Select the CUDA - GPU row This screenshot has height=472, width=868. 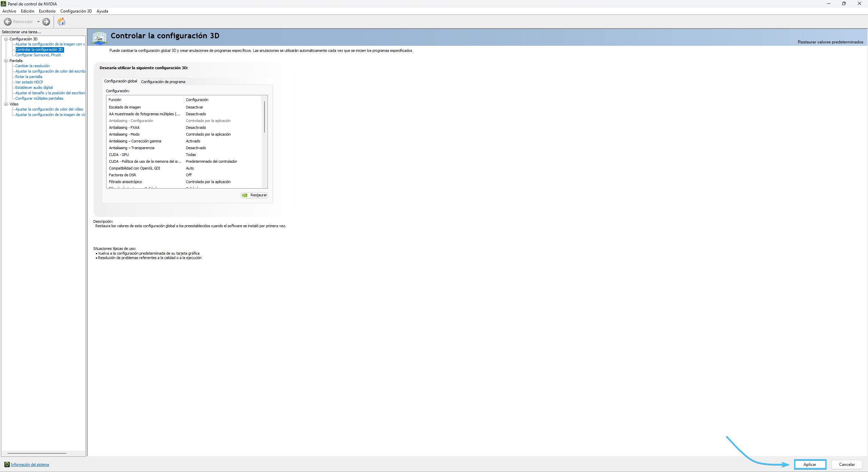point(185,155)
